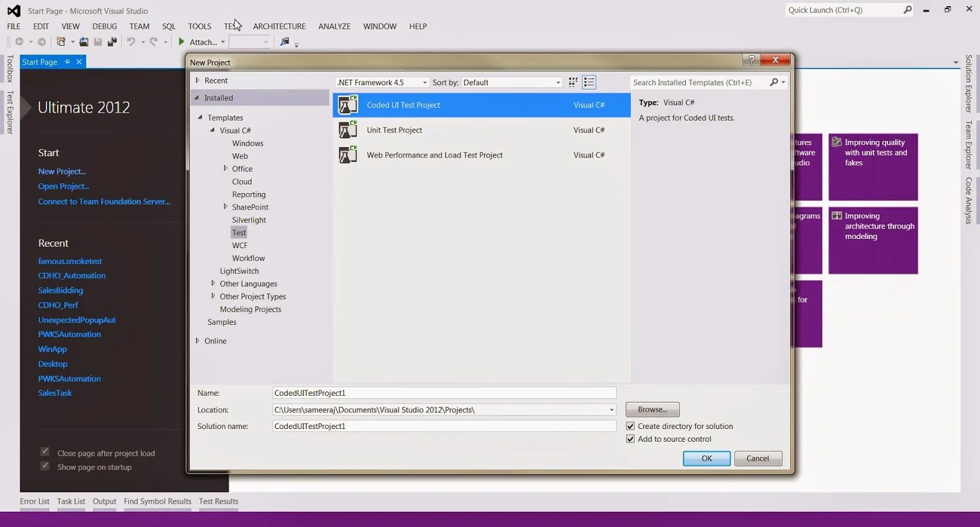Open Error List bottom tab
Screen dimensions: 980x527
click(x=34, y=501)
